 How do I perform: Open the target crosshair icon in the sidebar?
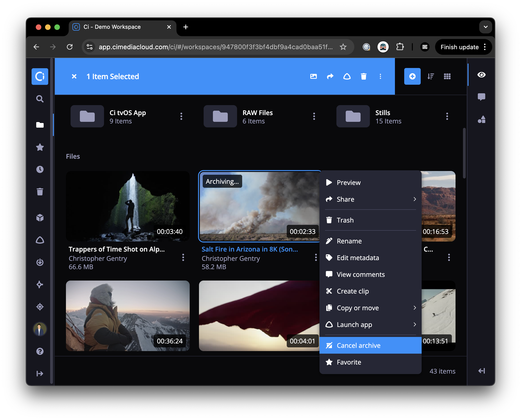pyautogui.click(x=40, y=307)
